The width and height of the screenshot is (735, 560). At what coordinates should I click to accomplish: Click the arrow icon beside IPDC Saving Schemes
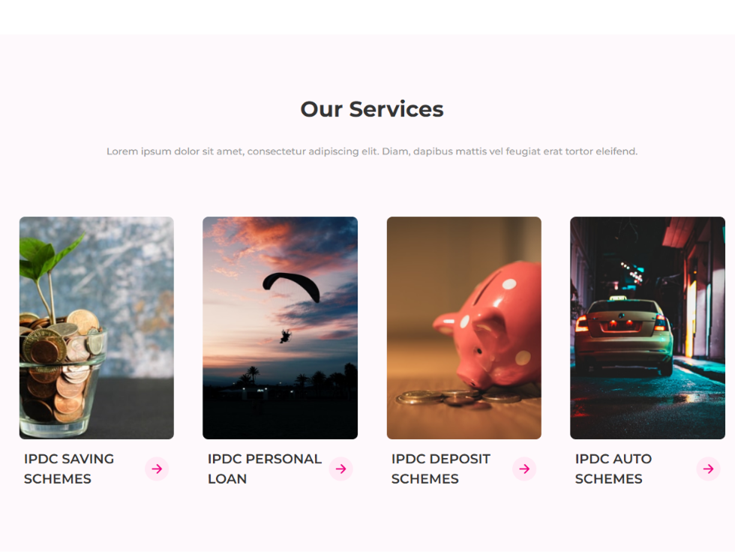(x=157, y=469)
